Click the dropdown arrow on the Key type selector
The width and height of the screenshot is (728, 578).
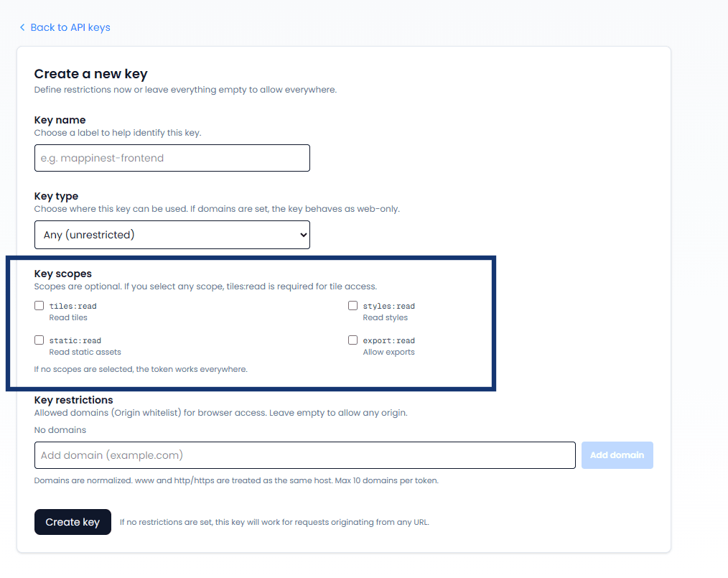click(x=301, y=234)
